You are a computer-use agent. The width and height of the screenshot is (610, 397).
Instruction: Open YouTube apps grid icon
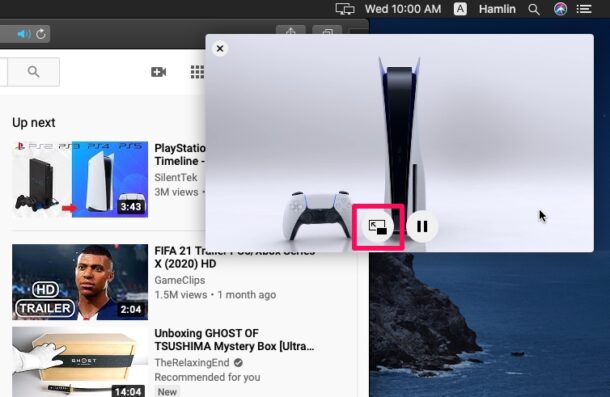[197, 72]
